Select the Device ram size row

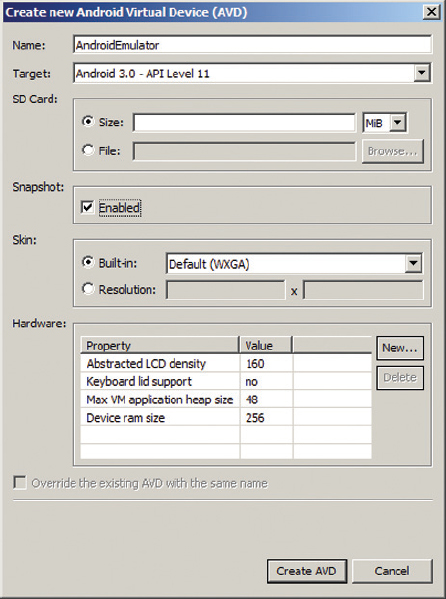(x=226, y=418)
